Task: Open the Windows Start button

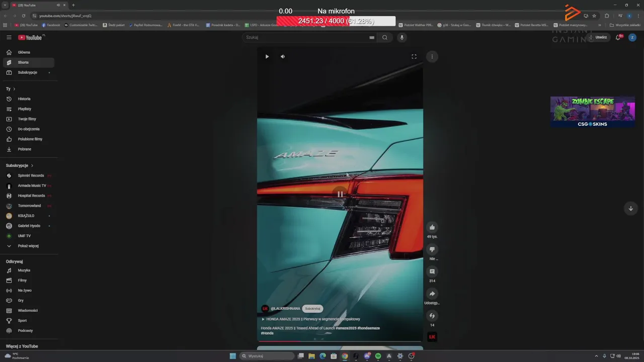Action: coord(232,356)
